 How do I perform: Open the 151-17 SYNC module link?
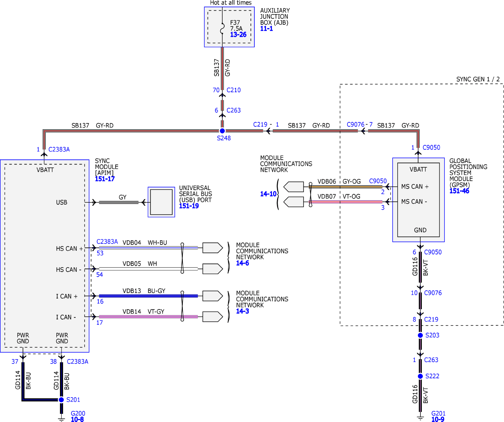105,179
